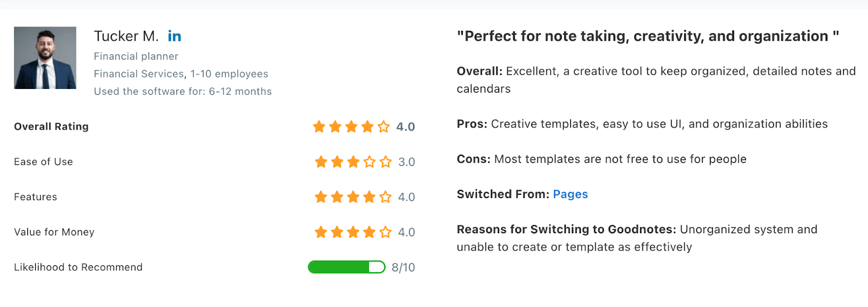Click the first star in Features row
Viewport: 868px width, 307px height.
click(321, 197)
